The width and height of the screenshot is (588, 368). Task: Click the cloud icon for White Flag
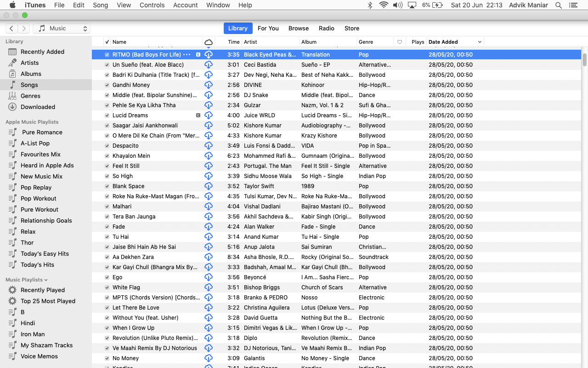[209, 287]
